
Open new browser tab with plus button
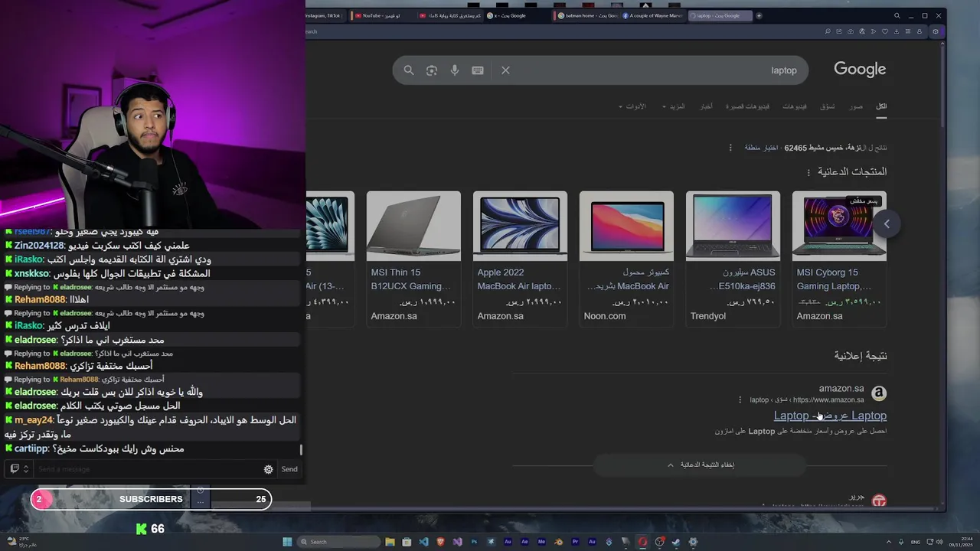coord(759,15)
